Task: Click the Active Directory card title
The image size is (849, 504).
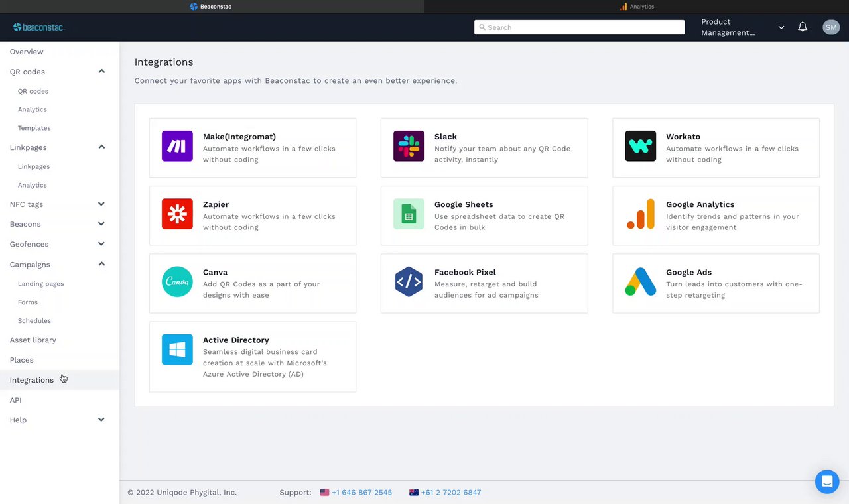Action: [236, 340]
